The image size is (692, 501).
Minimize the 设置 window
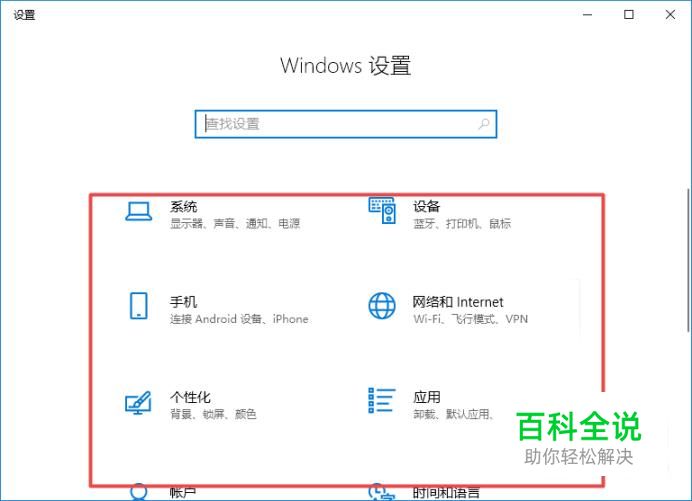point(587,15)
